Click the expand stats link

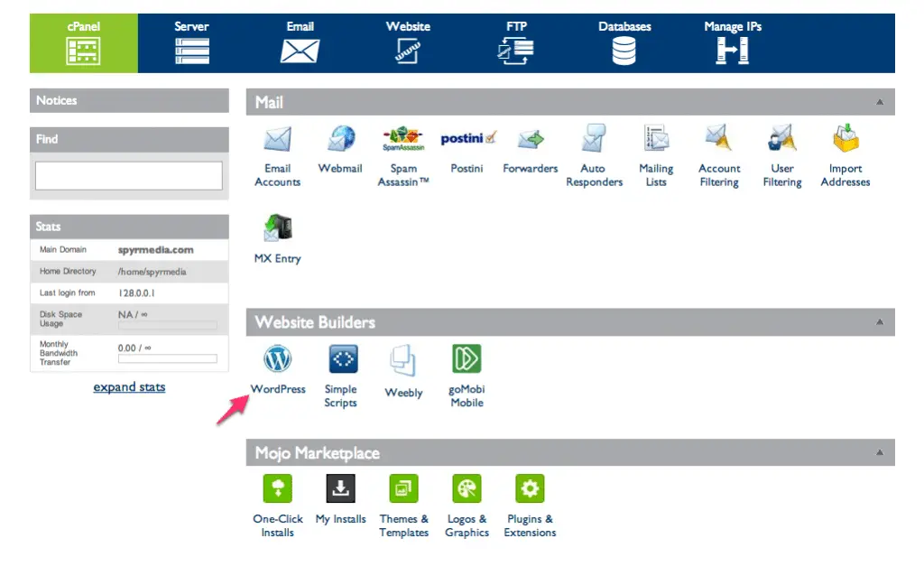click(129, 386)
